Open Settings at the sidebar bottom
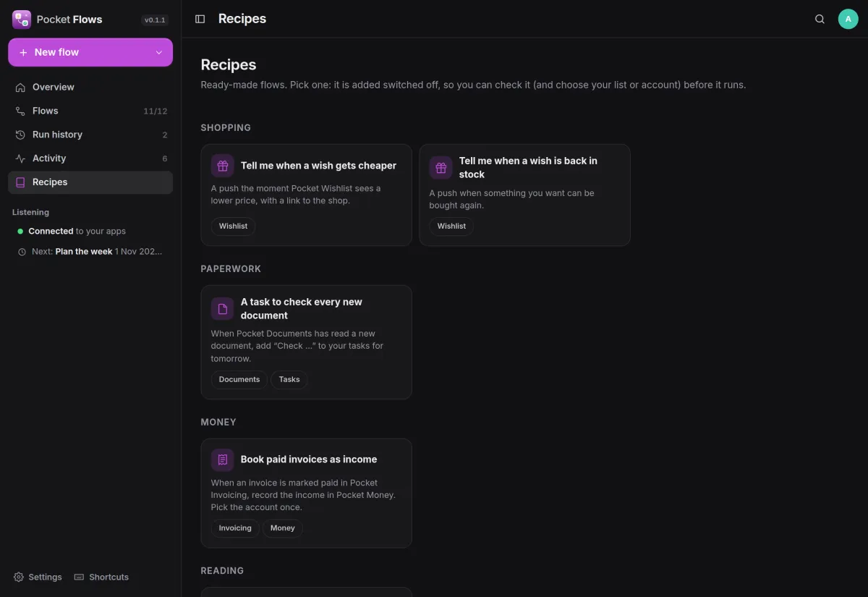The image size is (868, 597). pyautogui.click(x=38, y=577)
